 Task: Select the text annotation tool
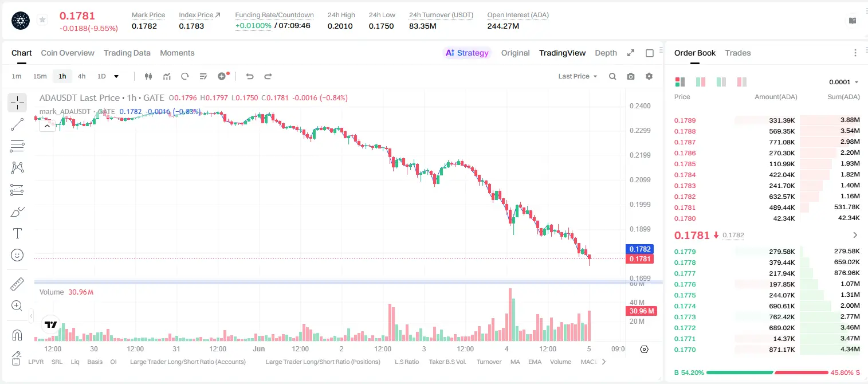click(17, 233)
